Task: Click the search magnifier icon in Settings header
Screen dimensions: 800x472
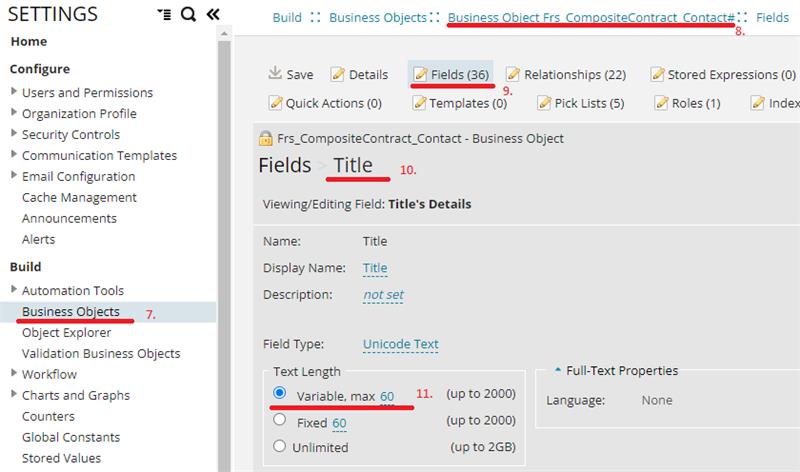Action: click(x=188, y=14)
